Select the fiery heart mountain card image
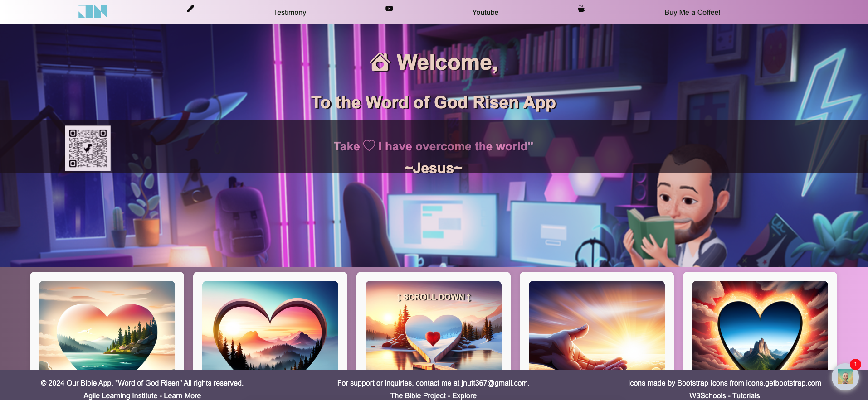The height and width of the screenshot is (400, 868). (x=760, y=325)
